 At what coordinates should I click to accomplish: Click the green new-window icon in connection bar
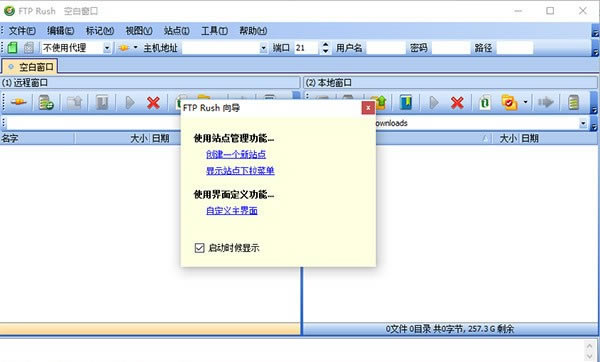pos(12,48)
